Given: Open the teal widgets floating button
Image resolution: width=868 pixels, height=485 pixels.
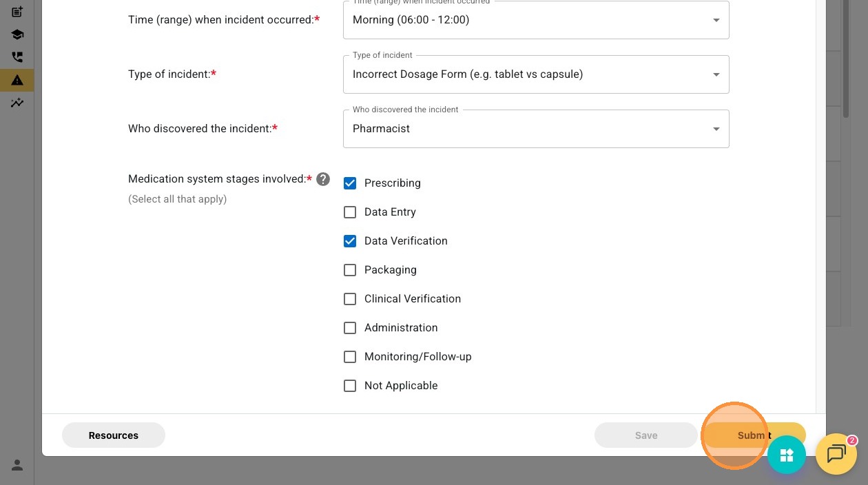Looking at the screenshot, I should [x=787, y=455].
